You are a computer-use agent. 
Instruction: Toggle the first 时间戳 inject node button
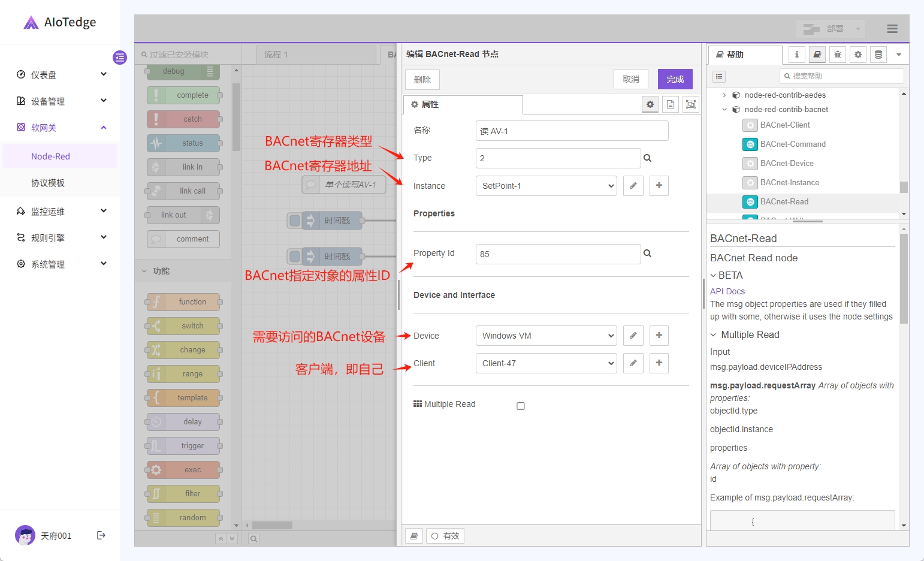click(x=295, y=221)
